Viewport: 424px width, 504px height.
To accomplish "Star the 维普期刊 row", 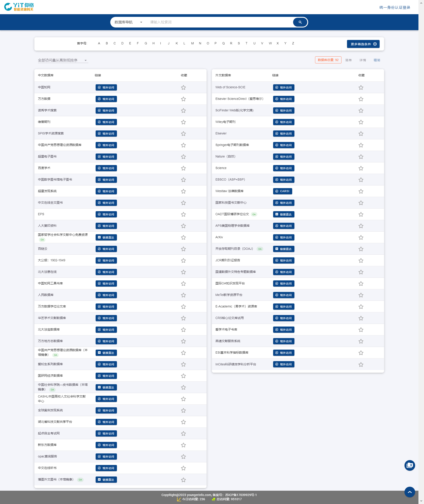I will pyautogui.click(x=183, y=122).
